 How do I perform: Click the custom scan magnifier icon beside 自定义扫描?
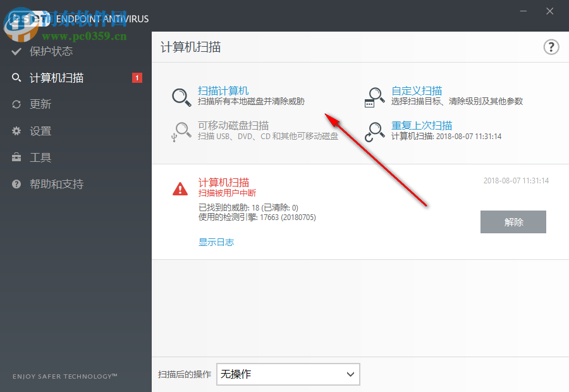point(375,96)
